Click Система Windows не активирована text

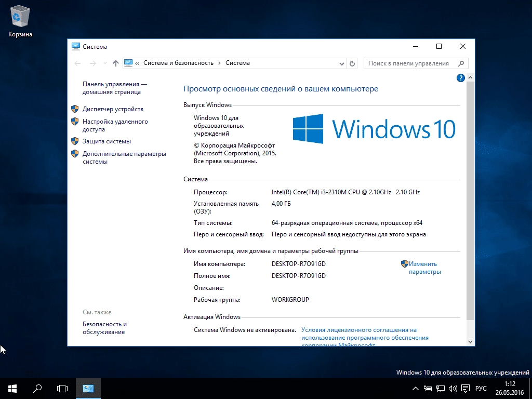pos(245,330)
